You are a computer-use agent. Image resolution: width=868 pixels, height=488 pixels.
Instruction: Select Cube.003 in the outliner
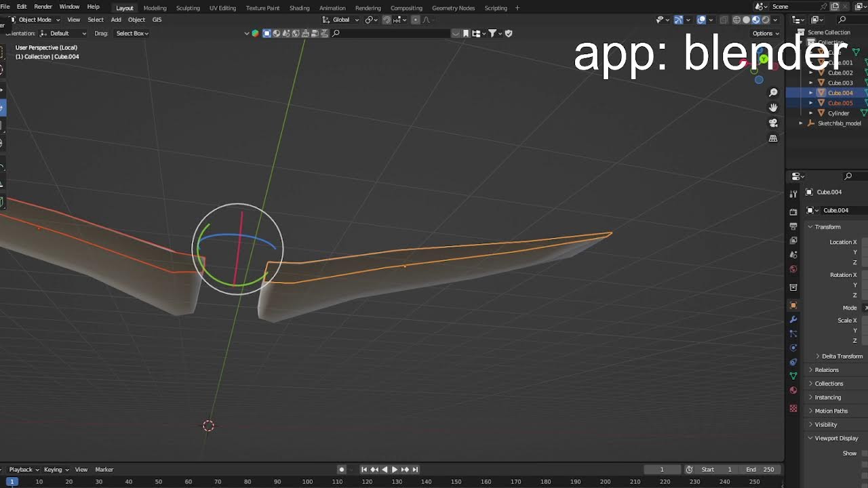(x=840, y=83)
